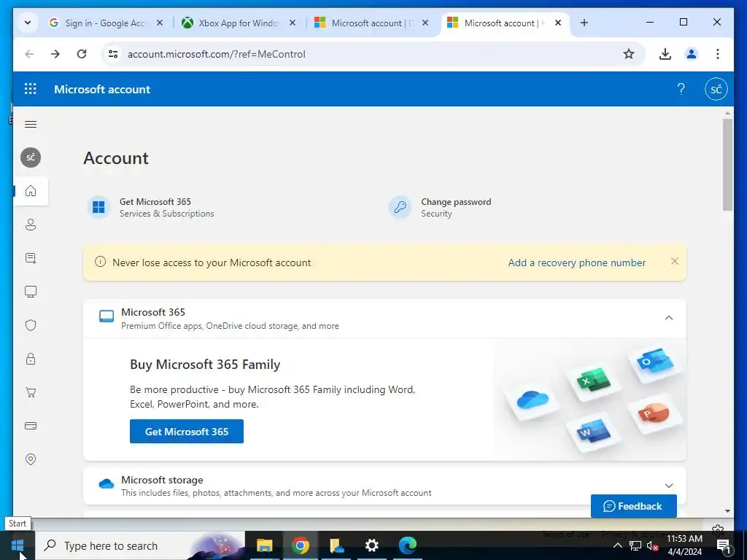
Task: Click the Change password key icon
Action: point(400,207)
